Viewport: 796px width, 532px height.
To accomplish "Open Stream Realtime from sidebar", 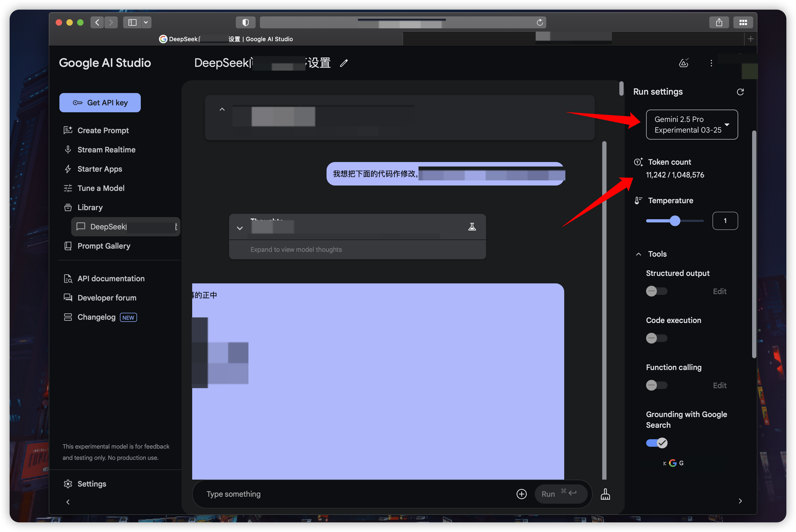I will 106,150.
